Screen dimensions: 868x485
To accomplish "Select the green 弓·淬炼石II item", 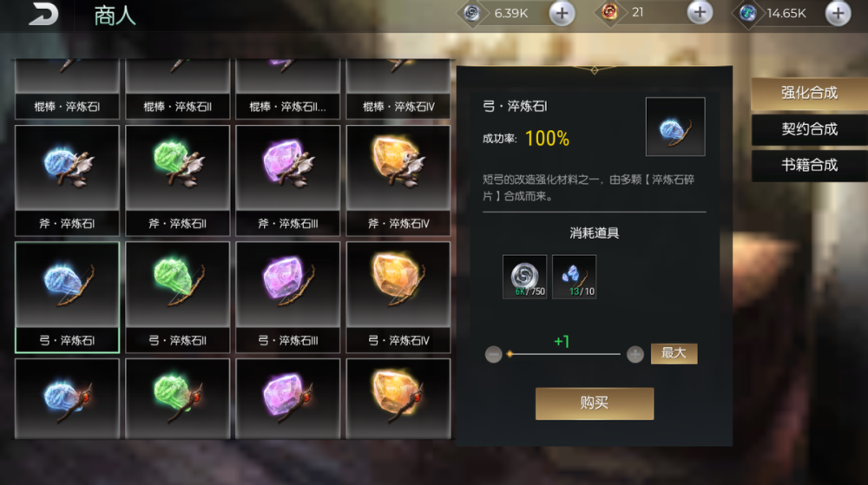I will point(178,297).
